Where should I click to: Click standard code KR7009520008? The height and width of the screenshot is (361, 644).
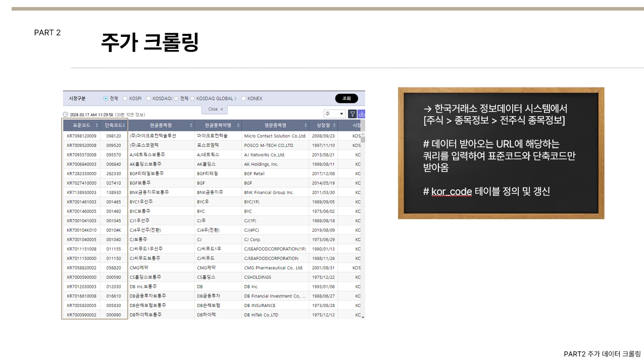pyautogui.click(x=81, y=145)
